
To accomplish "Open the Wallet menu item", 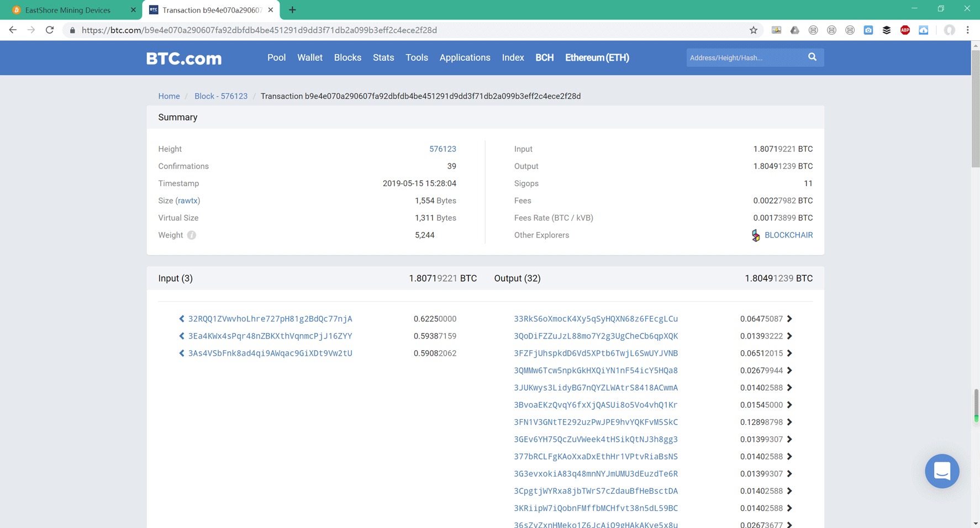I will click(x=310, y=57).
